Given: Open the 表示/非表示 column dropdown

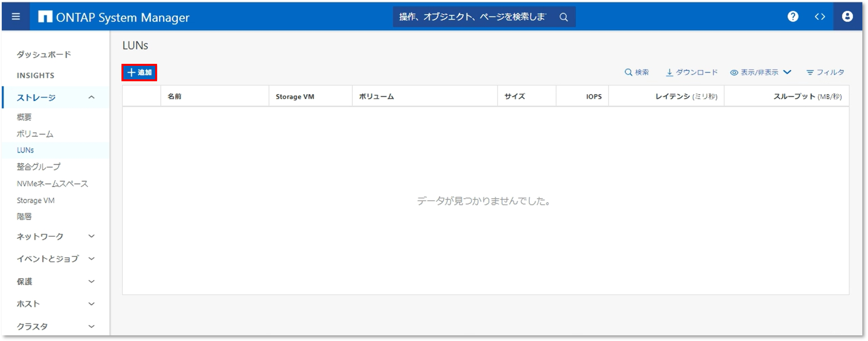Looking at the screenshot, I should (x=760, y=72).
